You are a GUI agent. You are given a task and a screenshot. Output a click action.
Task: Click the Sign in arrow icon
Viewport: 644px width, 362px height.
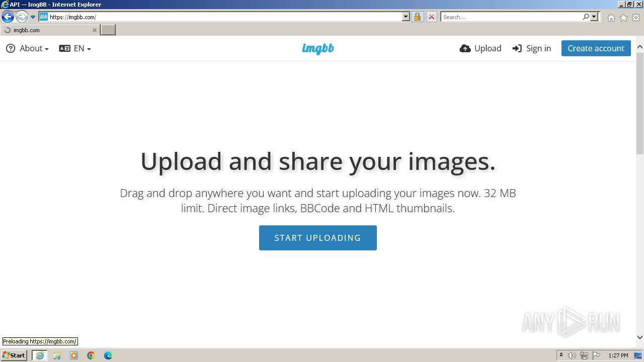click(517, 48)
